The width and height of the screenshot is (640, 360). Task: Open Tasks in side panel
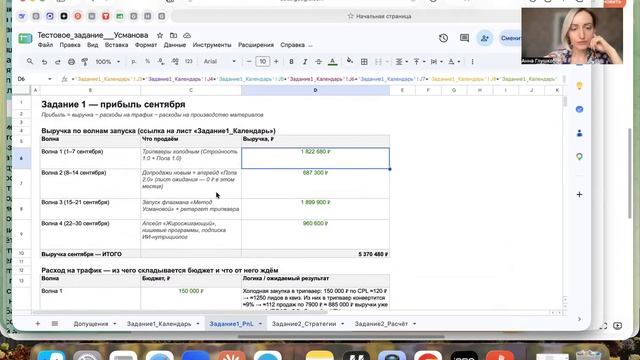click(579, 109)
